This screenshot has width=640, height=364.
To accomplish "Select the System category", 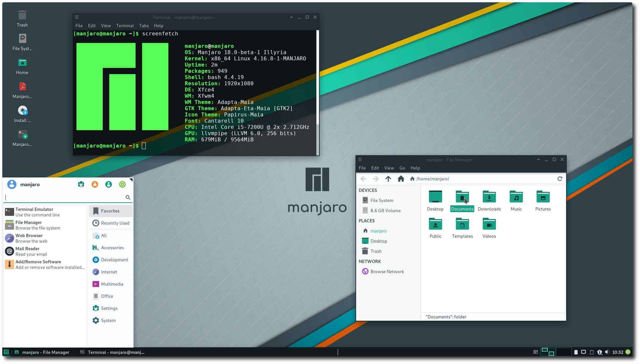I will tap(111, 320).
